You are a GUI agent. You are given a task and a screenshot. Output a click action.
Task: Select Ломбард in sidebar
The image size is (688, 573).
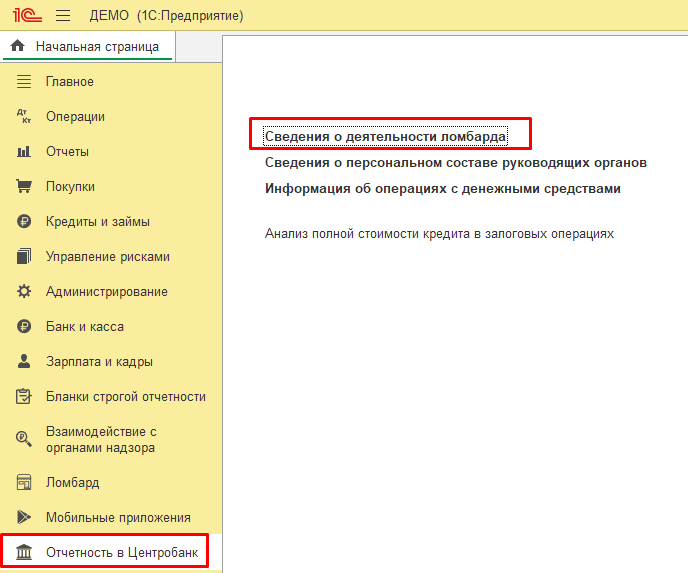pos(72,482)
